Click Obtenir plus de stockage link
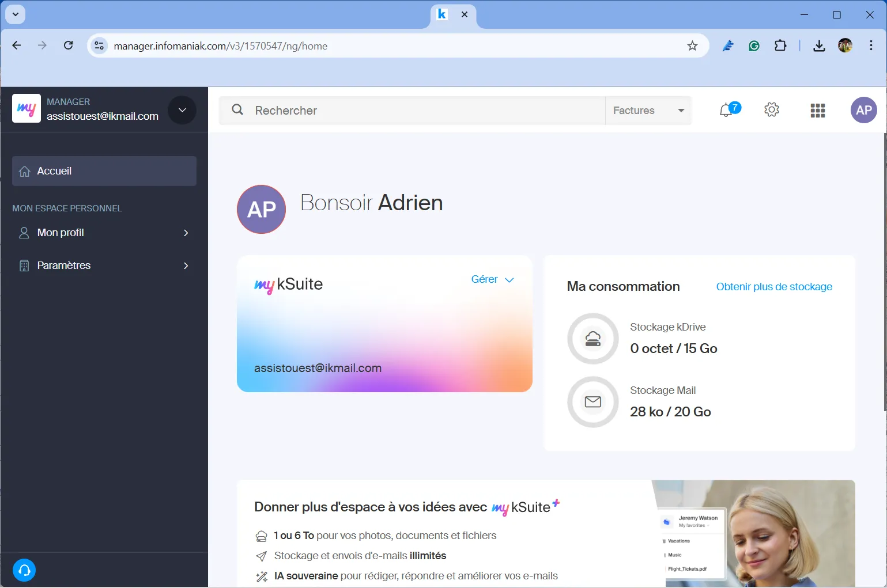This screenshot has width=887, height=588. tap(773, 287)
